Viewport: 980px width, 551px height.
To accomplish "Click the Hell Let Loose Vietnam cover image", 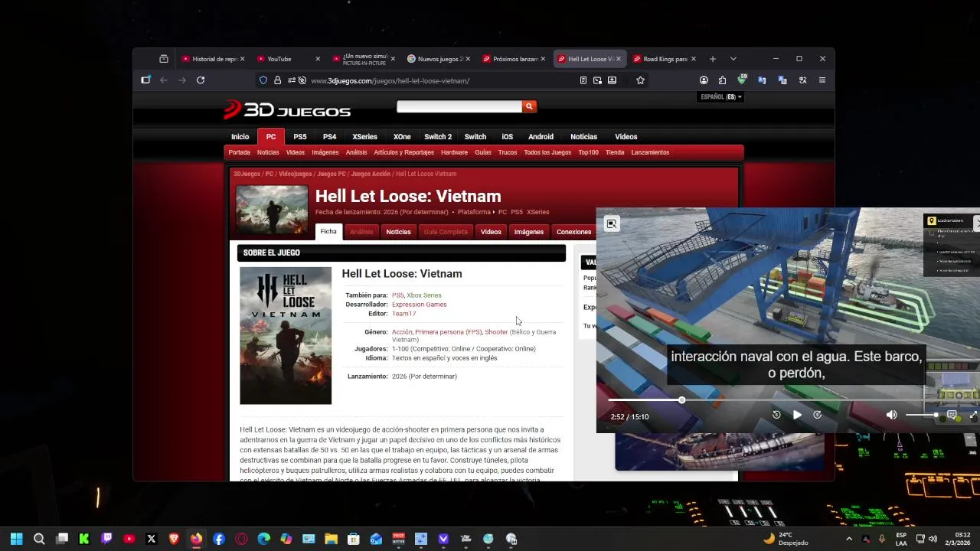I will (286, 335).
